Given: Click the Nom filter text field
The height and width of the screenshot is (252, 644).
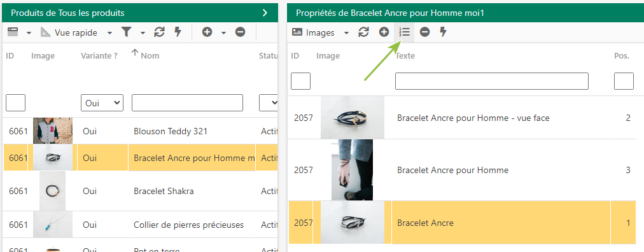Looking at the screenshot, I should [x=187, y=103].
